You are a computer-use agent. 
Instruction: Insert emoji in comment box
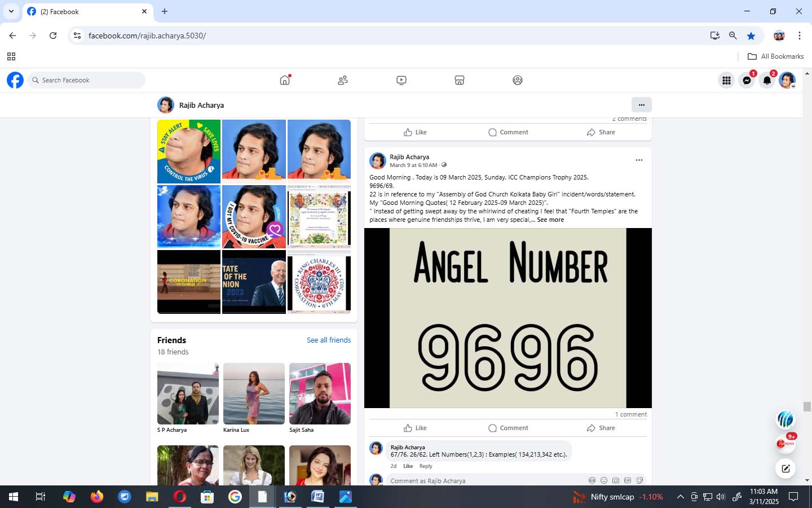tap(604, 480)
